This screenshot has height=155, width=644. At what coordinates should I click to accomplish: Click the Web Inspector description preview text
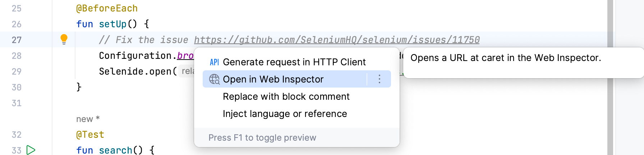[505, 58]
